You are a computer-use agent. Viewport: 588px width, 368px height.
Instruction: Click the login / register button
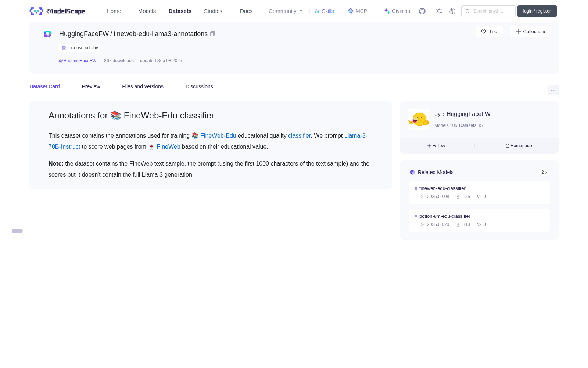(537, 11)
